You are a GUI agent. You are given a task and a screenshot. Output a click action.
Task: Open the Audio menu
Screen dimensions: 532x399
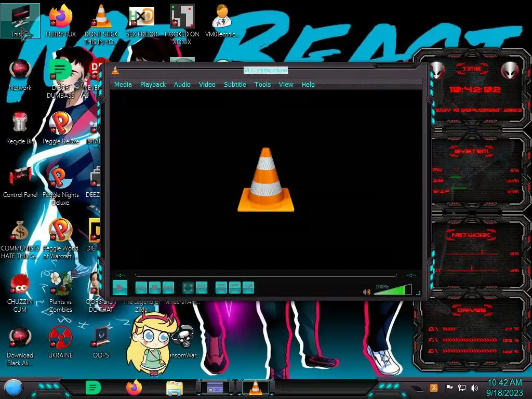pos(182,85)
